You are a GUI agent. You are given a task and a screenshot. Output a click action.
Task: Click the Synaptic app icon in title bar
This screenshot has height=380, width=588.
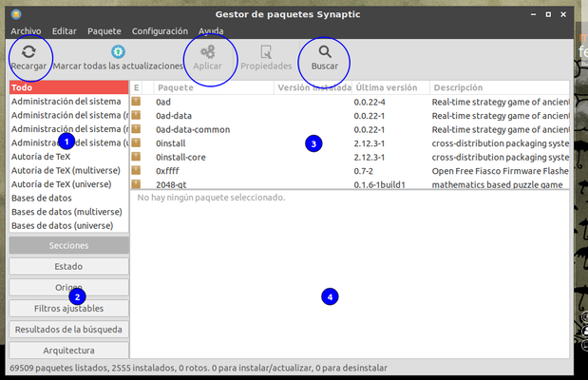coord(16,14)
